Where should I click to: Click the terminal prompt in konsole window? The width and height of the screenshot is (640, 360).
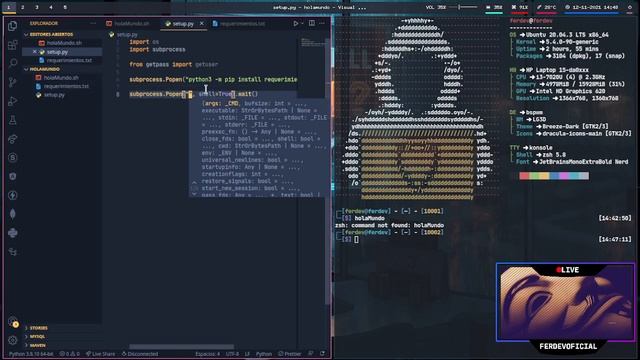(356, 240)
